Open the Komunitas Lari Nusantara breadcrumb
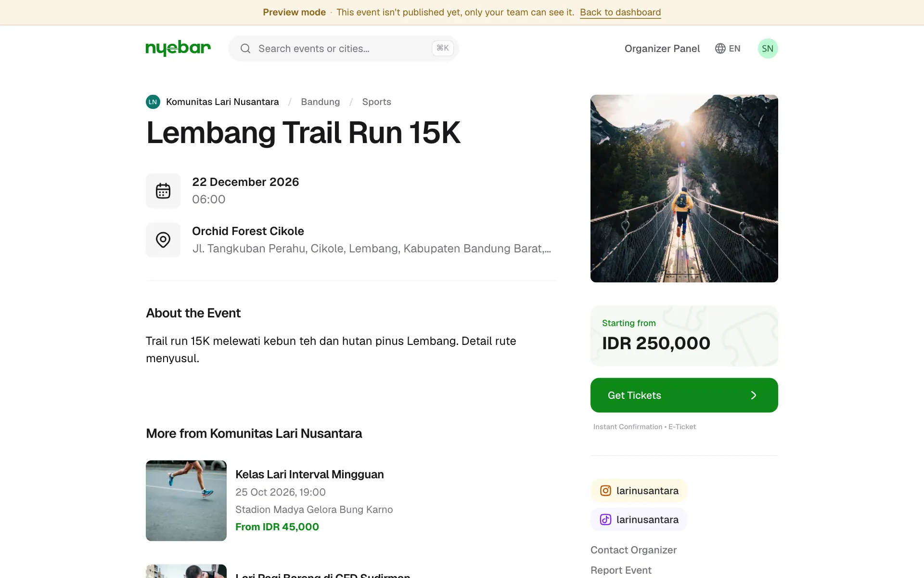The image size is (924, 578). pyautogui.click(x=222, y=102)
